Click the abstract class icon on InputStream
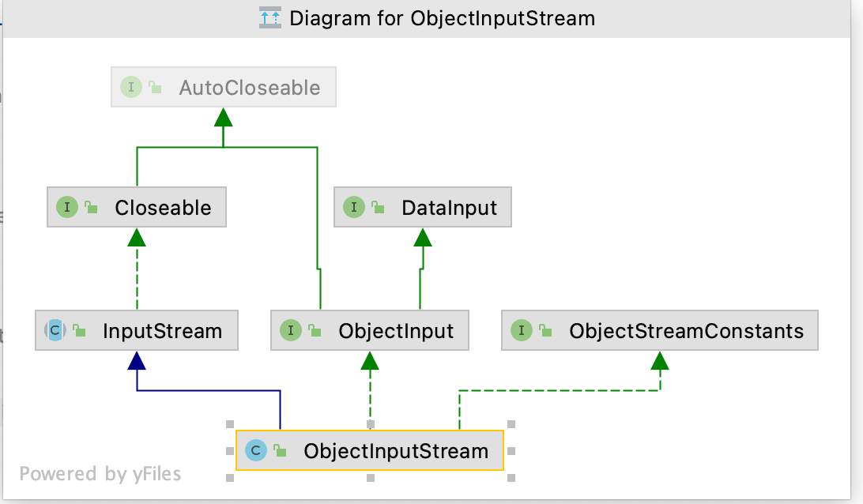863x504 pixels. 55,331
